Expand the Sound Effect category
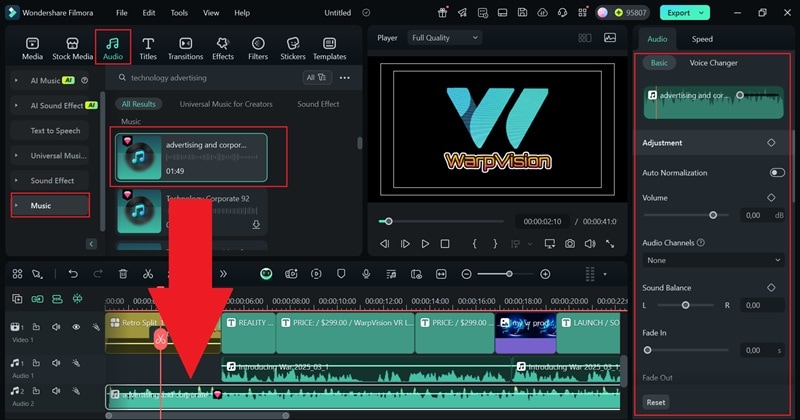The height and width of the screenshot is (420, 800). pyautogui.click(x=16, y=181)
